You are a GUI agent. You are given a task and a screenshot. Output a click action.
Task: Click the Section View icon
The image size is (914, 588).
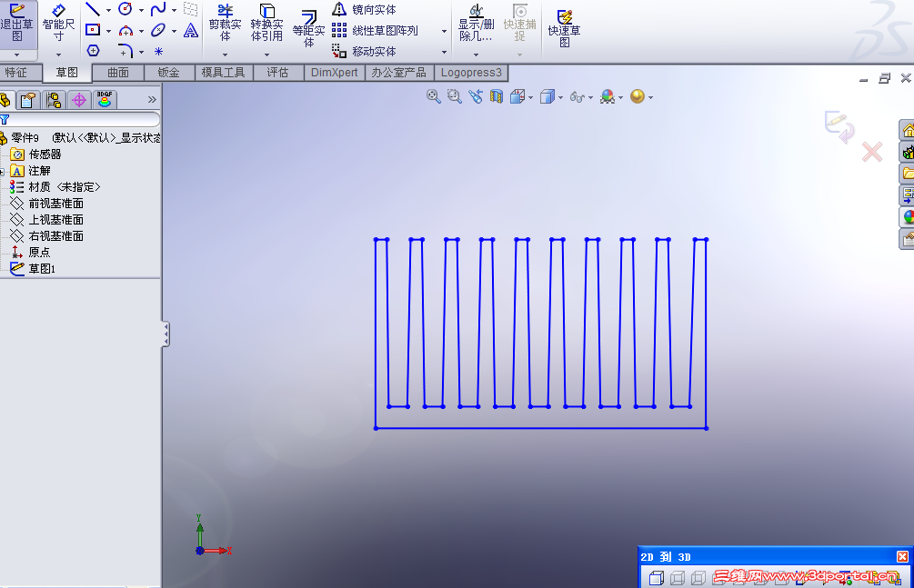(496, 96)
